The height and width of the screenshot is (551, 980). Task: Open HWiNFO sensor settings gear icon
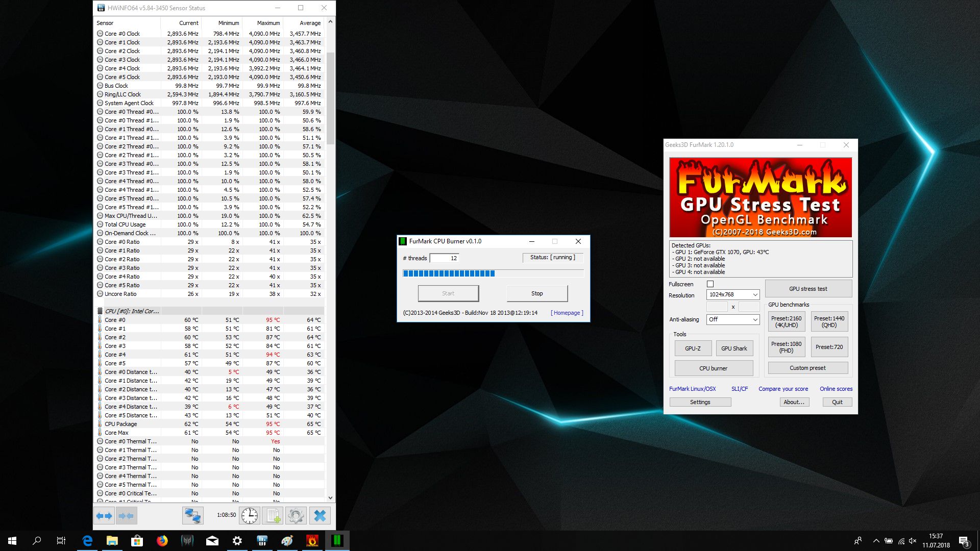click(296, 516)
